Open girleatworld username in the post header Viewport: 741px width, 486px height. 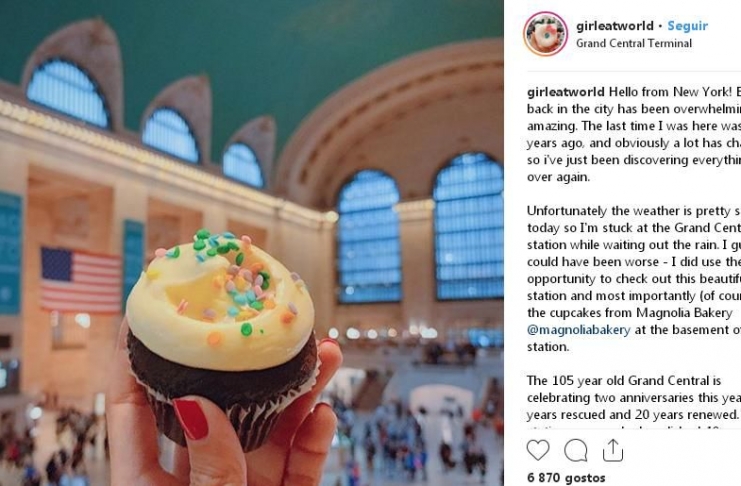(614, 26)
